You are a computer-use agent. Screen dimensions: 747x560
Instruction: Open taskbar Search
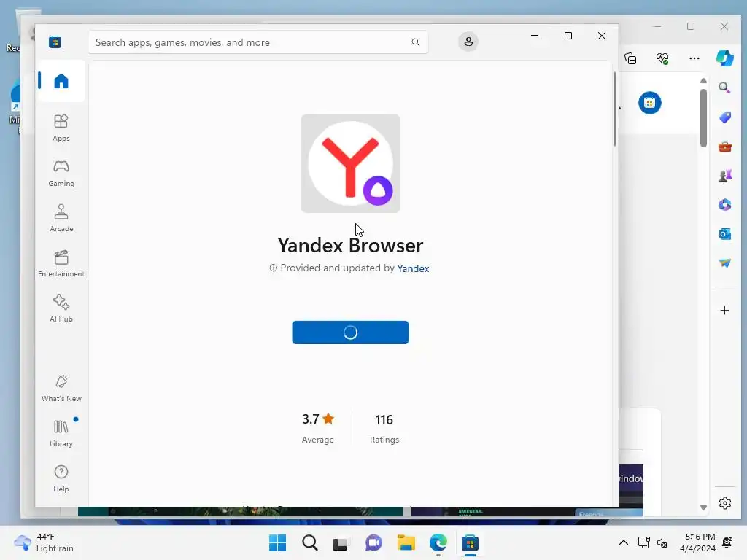(x=309, y=542)
